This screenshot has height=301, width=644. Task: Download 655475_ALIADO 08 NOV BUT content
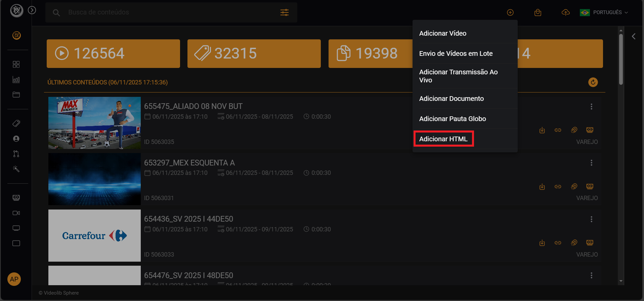(542, 130)
